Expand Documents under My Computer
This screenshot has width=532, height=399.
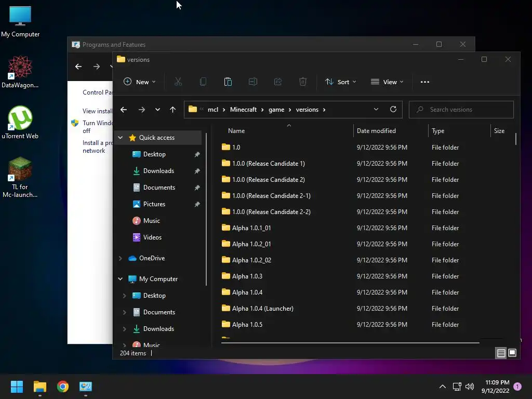(x=125, y=312)
